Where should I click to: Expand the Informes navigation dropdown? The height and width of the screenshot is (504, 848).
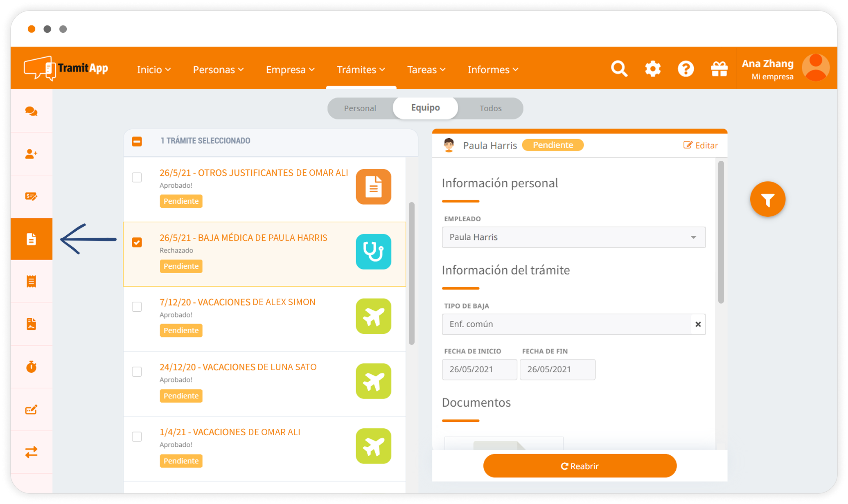[493, 70]
